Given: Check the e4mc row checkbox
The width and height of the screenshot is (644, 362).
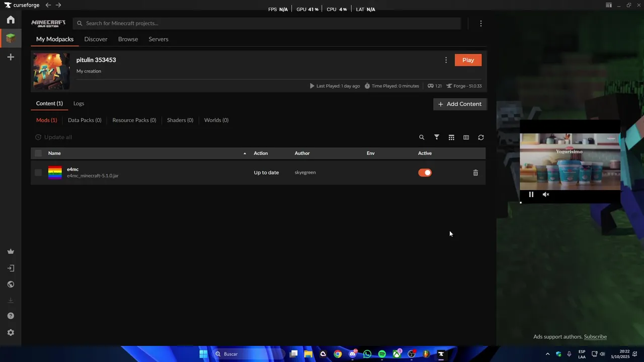Looking at the screenshot, I should tap(38, 172).
